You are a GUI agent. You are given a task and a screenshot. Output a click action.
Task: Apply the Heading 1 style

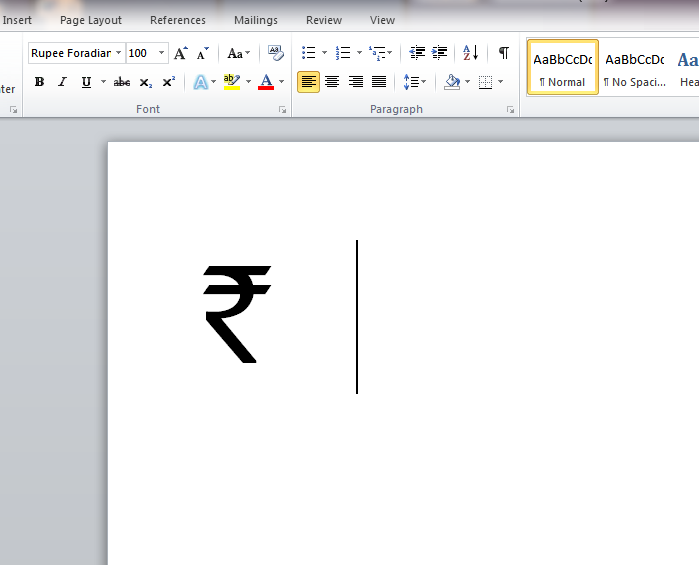click(687, 67)
